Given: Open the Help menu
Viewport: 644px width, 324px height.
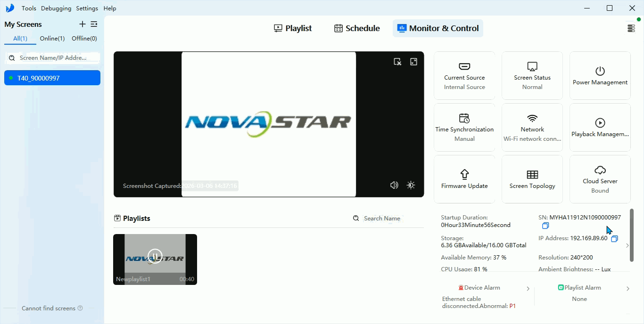Looking at the screenshot, I should coord(110,8).
